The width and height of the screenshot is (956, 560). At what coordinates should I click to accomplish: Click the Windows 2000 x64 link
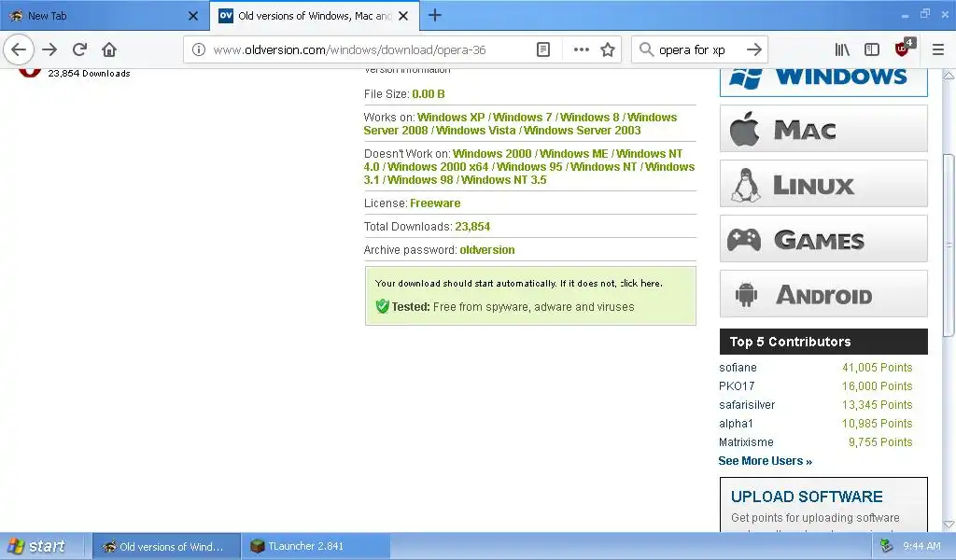pyautogui.click(x=438, y=167)
